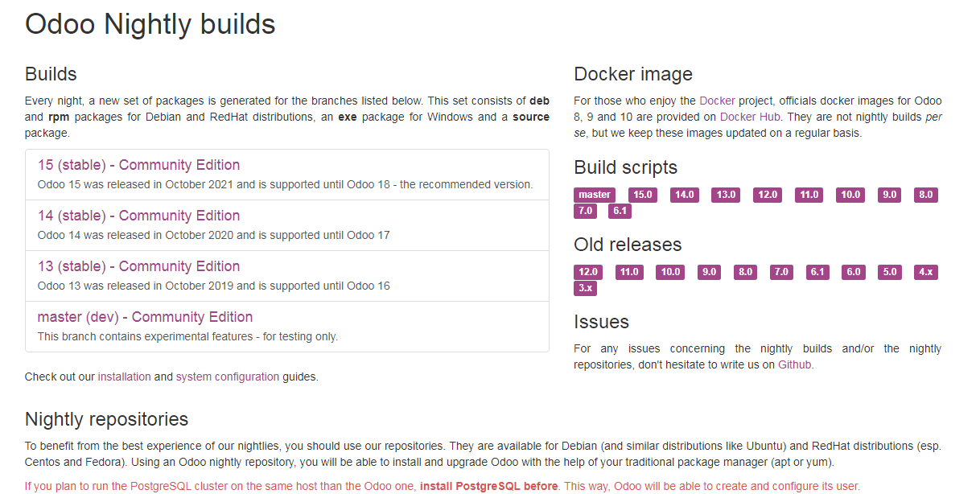The image size is (980, 494).
Task: Open 12.0 build script badge
Action: tap(768, 195)
